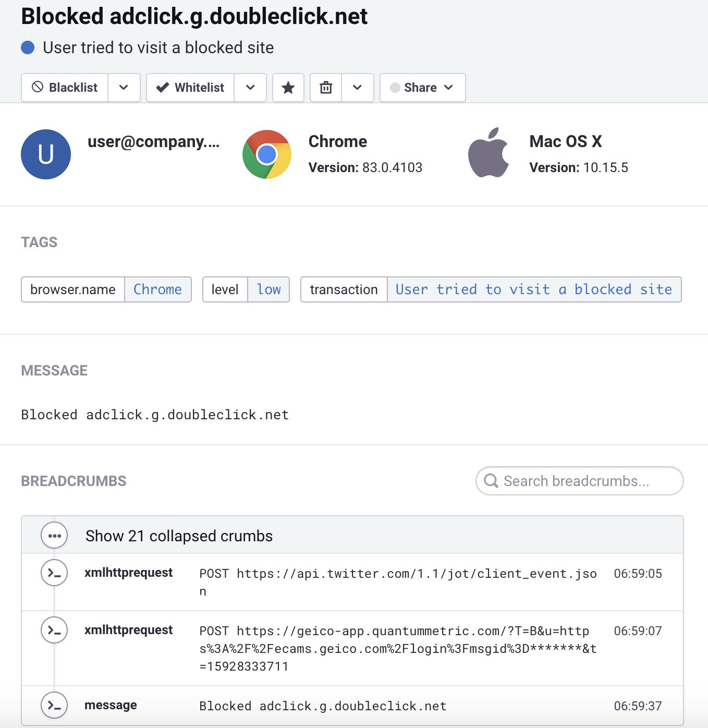The width and height of the screenshot is (708, 728).
Task: Select the 'Blocked adclick.g.doubleclick.net' crumb text
Action: pos(323,706)
